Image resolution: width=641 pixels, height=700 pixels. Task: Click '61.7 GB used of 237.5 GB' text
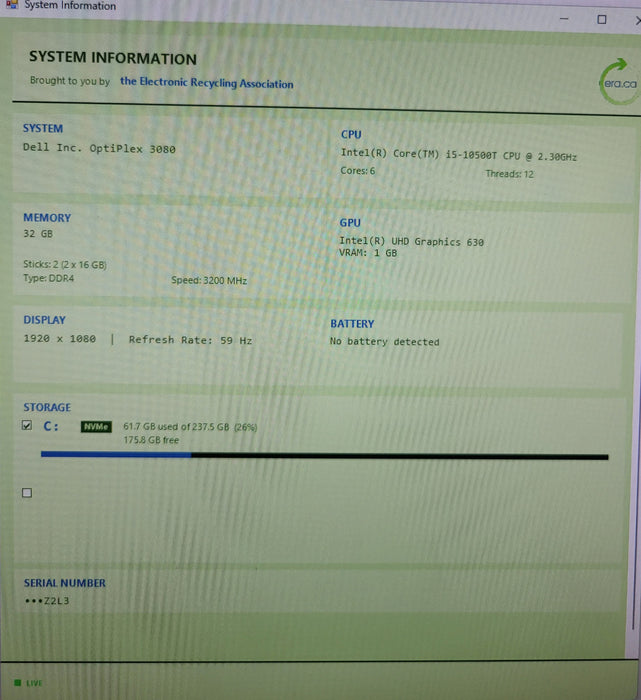point(176,427)
